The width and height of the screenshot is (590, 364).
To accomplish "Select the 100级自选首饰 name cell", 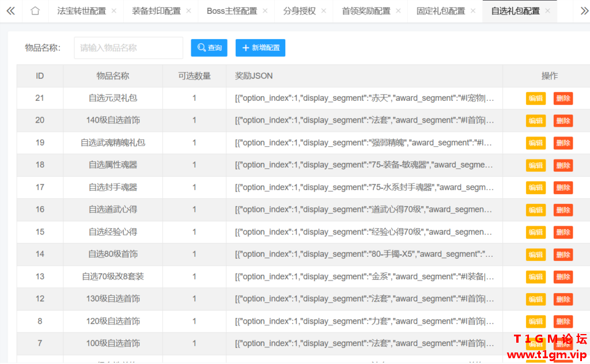I will pyautogui.click(x=113, y=343).
